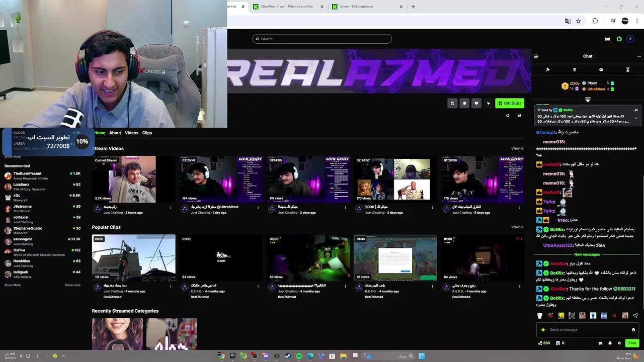The height and width of the screenshot is (362, 644).
Task: Click the green sparkle icon in message box
Action: [543, 330]
